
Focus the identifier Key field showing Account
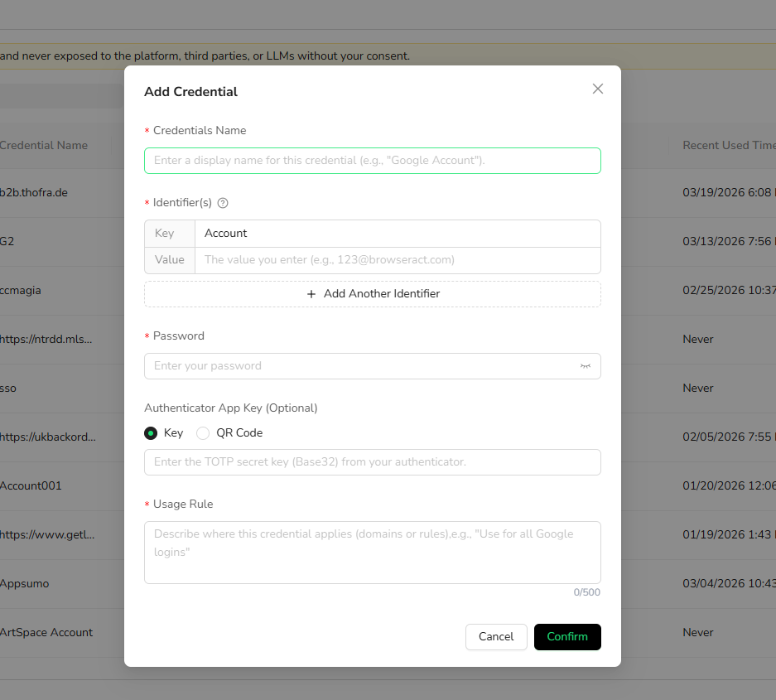coord(398,233)
